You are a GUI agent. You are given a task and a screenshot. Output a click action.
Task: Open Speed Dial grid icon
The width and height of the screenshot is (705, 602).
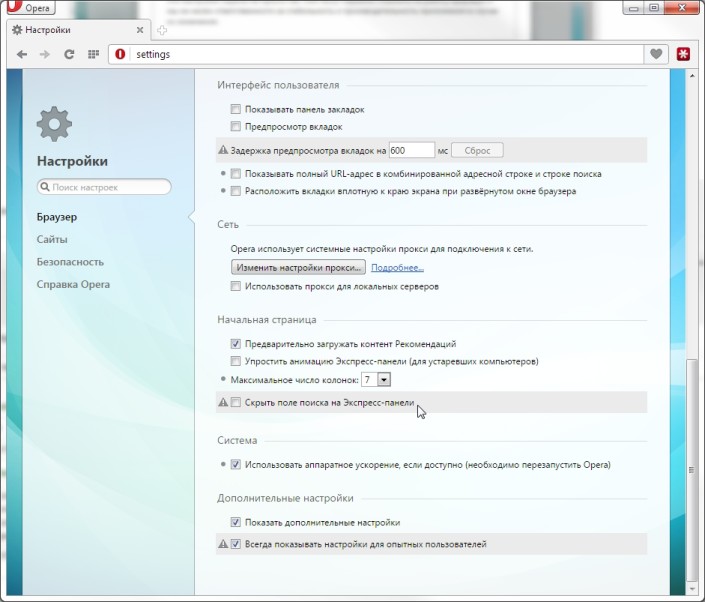(93, 54)
